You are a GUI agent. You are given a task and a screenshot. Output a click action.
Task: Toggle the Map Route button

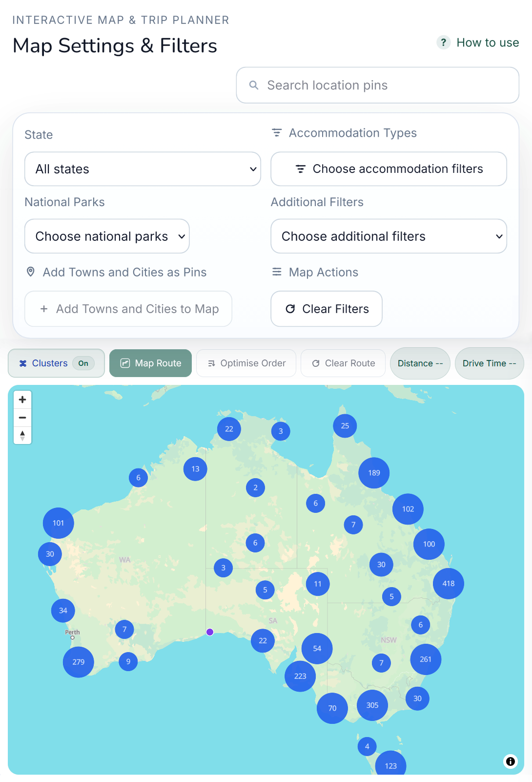click(150, 363)
